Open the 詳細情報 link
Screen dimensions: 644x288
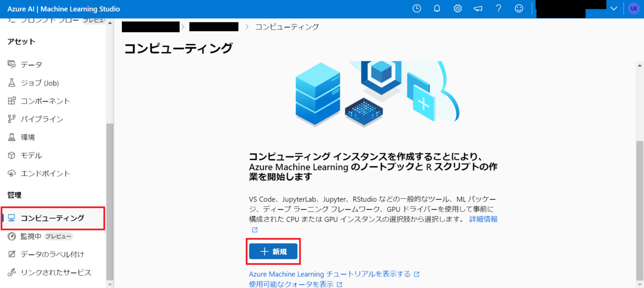click(x=483, y=219)
